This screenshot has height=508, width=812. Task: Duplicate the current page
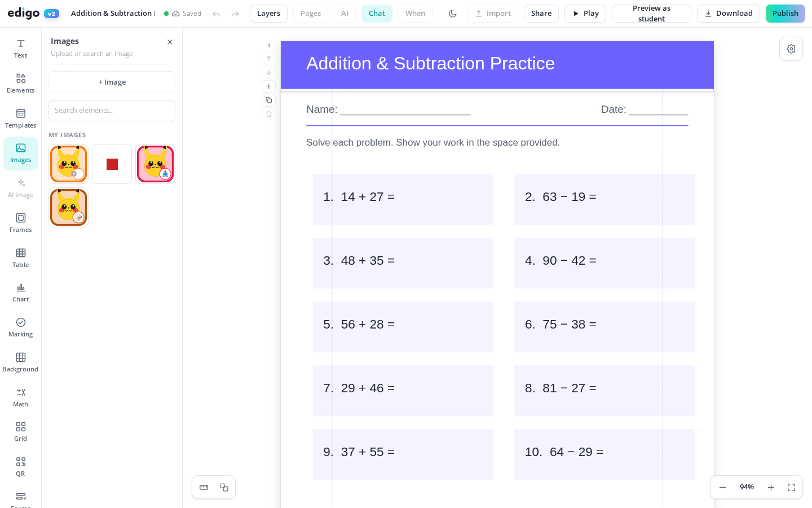[269, 100]
